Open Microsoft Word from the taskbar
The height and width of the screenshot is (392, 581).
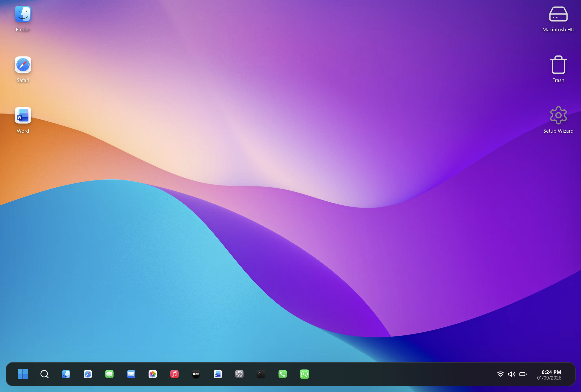click(218, 374)
